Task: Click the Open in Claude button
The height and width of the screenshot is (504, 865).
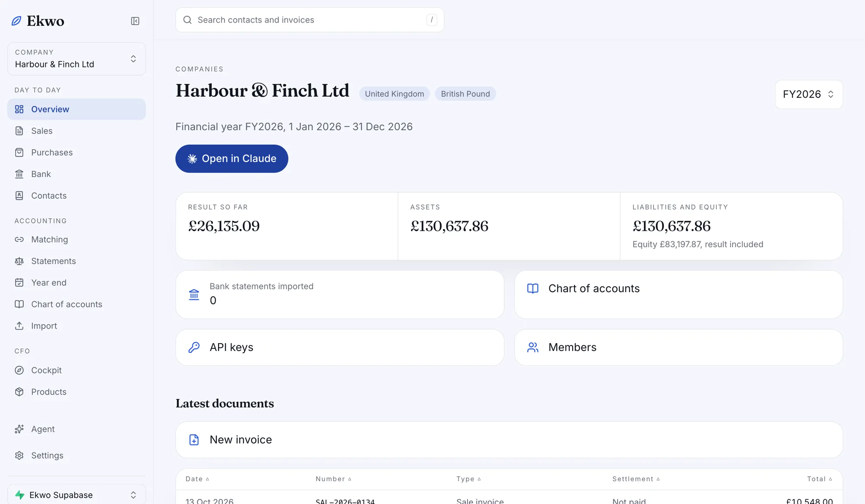Action: click(232, 159)
